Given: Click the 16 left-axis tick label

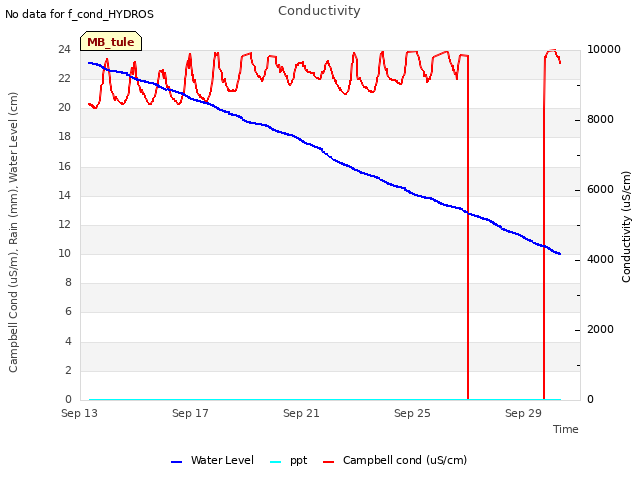Looking at the screenshot, I should click(x=64, y=167).
